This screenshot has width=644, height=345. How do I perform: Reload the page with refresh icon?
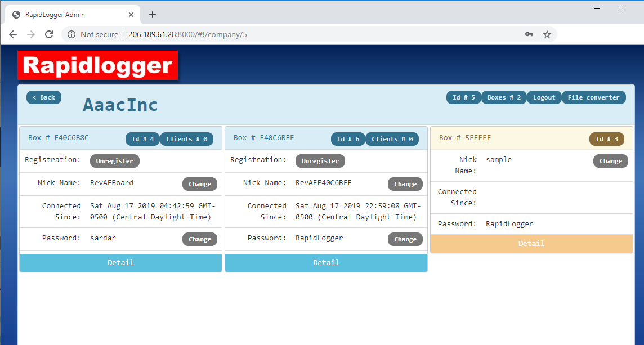[x=49, y=34]
